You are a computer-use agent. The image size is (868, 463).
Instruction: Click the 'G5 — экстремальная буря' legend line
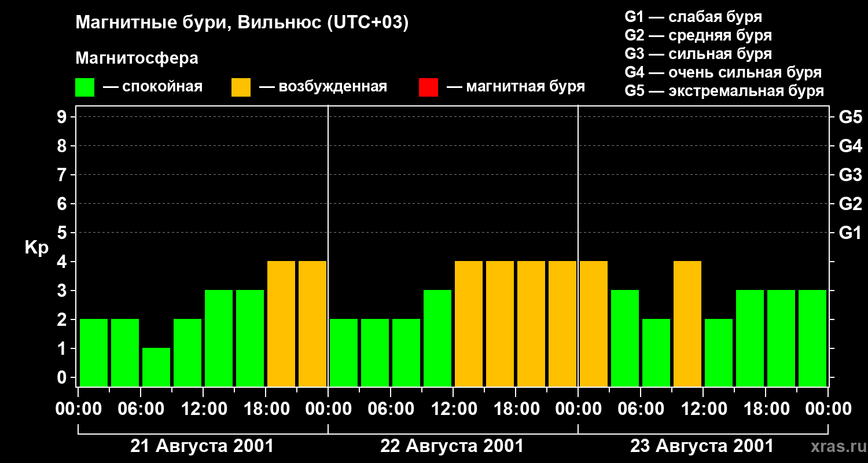pyautogui.click(x=724, y=91)
